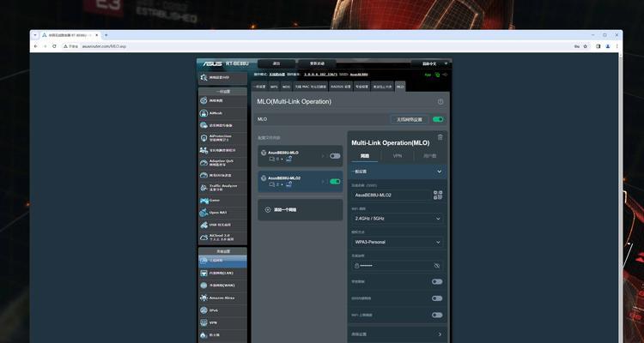This screenshot has width=644, height=343.
Task: Click the browser reload button
Action: [54, 46]
